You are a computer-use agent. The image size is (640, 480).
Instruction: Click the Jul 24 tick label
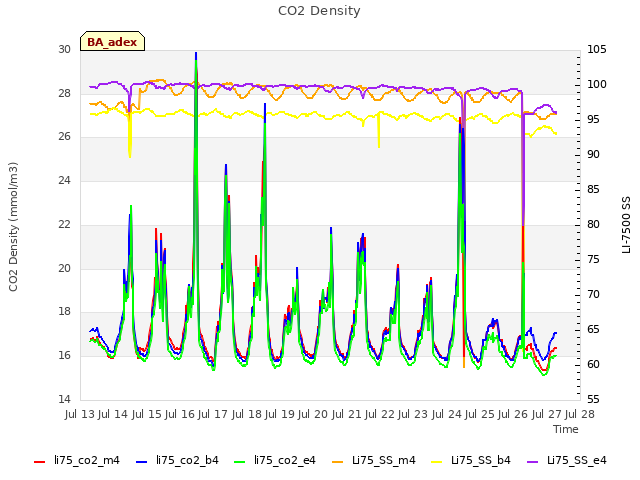point(449,414)
